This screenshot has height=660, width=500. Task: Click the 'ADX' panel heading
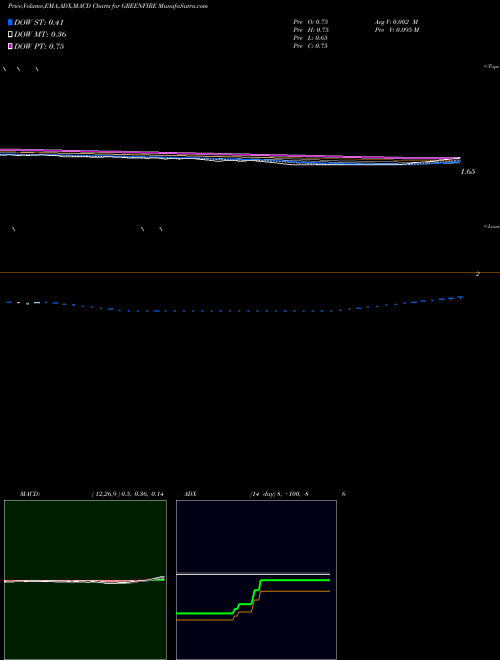pos(190,494)
